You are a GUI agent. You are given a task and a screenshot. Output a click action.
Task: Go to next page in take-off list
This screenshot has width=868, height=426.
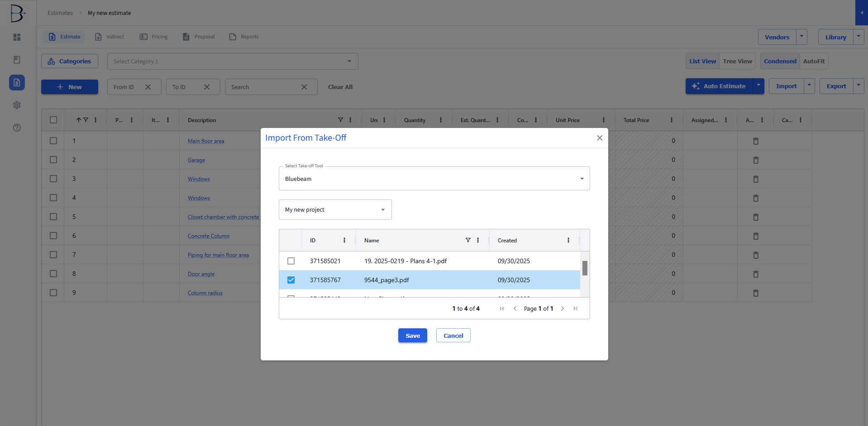(x=563, y=308)
